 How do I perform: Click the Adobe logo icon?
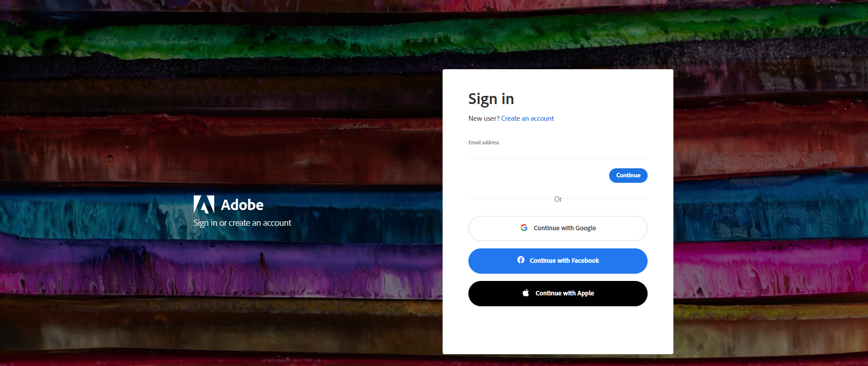pos(204,204)
